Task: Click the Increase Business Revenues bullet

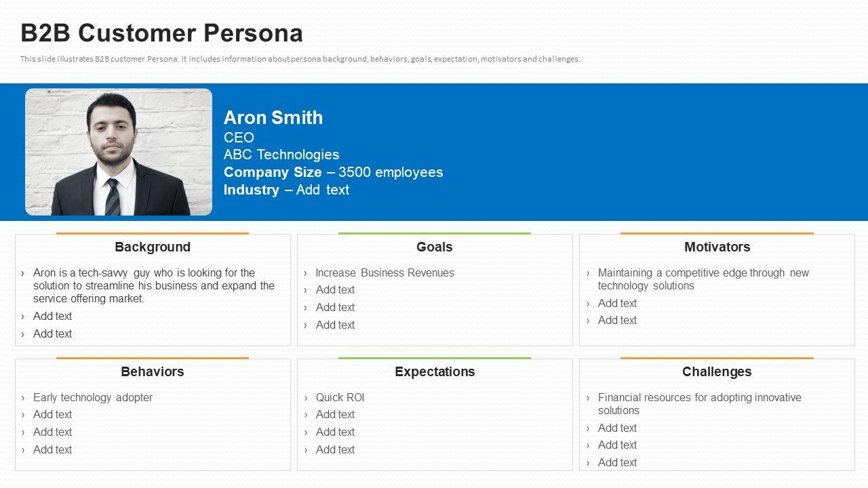Action: [x=384, y=273]
